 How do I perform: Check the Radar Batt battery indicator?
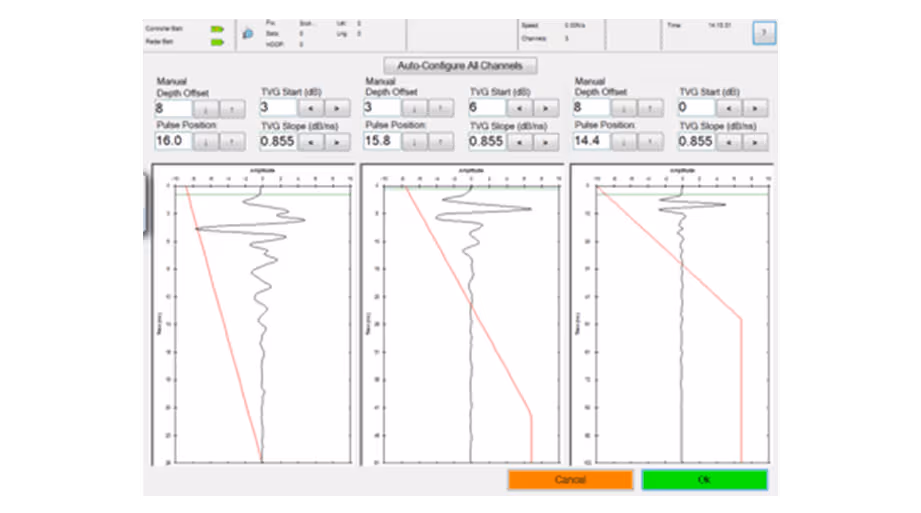tap(217, 42)
